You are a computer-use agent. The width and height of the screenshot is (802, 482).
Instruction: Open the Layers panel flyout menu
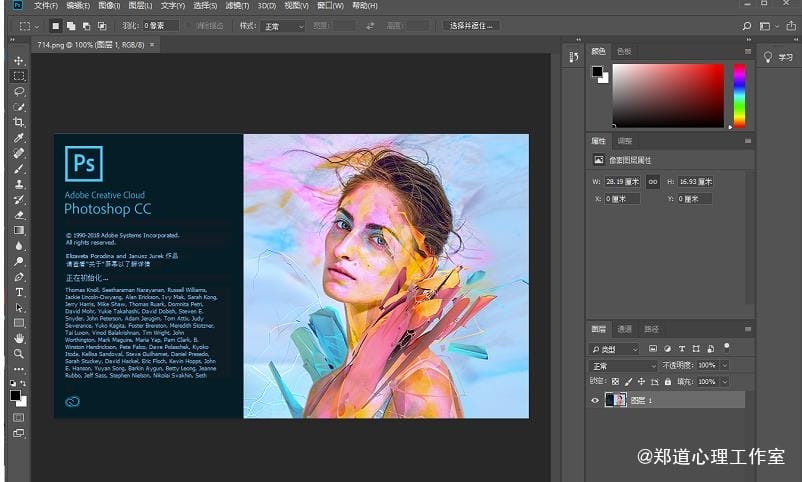point(748,329)
